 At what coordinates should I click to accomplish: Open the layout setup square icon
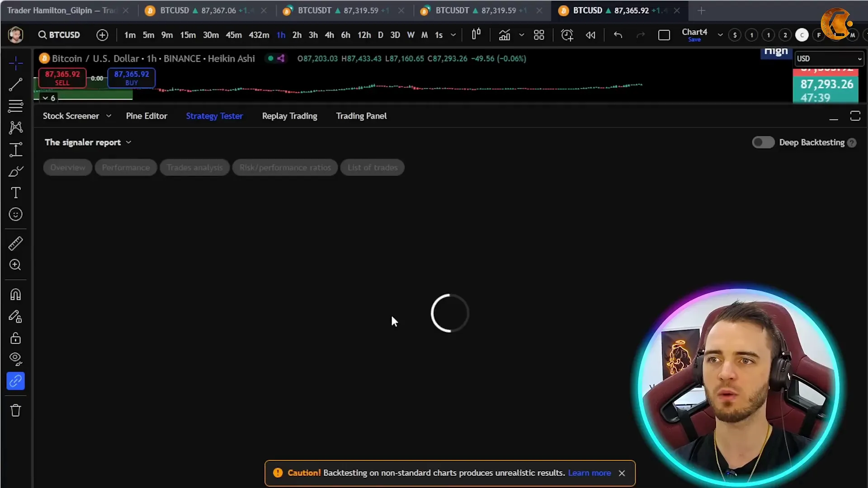tap(664, 35)
